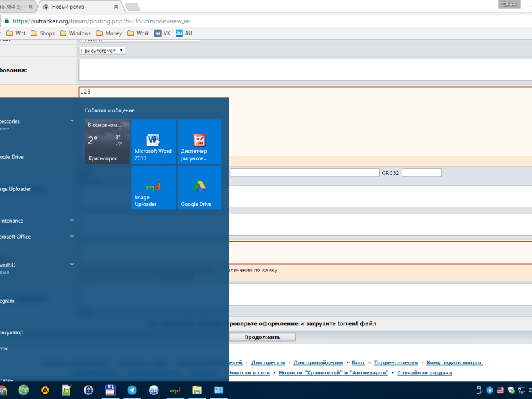
Task: Open the Новости в сети link
Action: [249, 373]
